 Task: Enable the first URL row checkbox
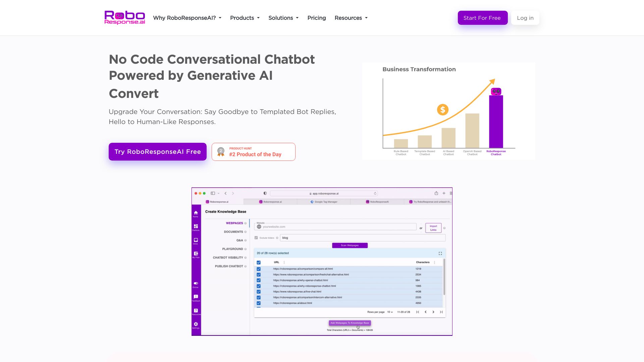click(x=258, y=269)
